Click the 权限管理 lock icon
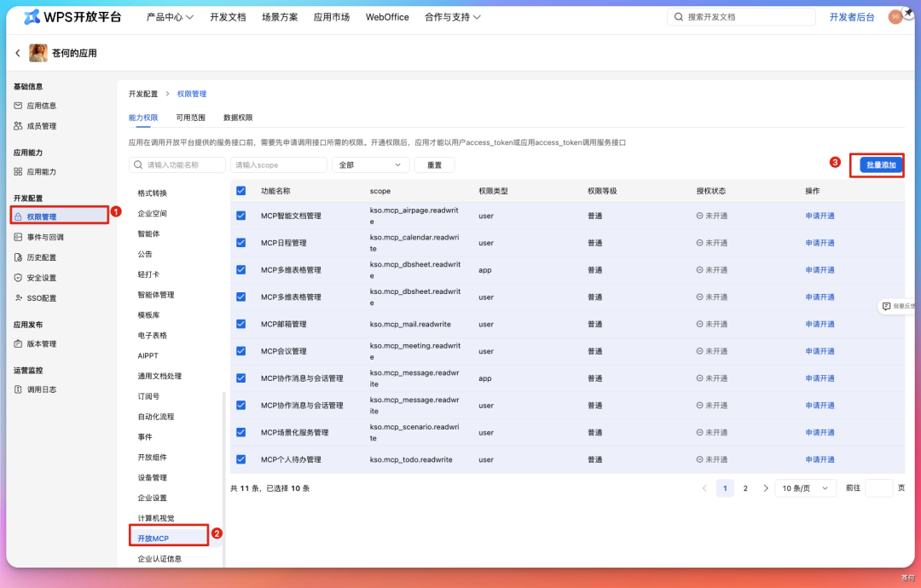The height and width of the screenshot is (588, 921). point(18,216)
